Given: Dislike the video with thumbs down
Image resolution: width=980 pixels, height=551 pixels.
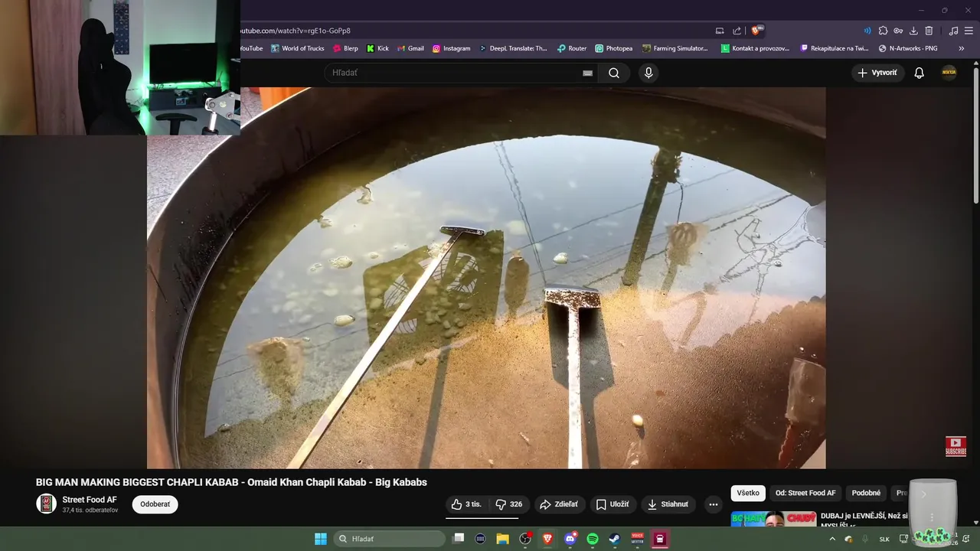Looking at the screenshot, I should pyautogui.click(x=508, y=504).
